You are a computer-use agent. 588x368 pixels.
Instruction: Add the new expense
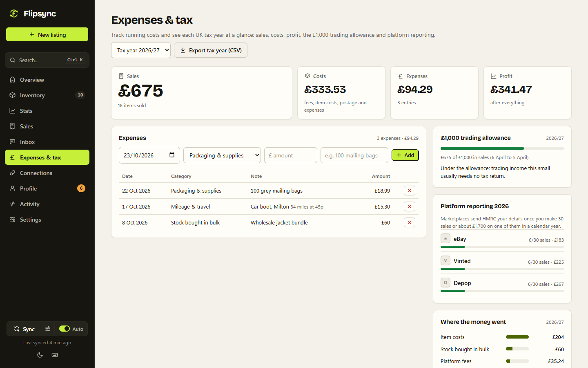tap(405, 155)
